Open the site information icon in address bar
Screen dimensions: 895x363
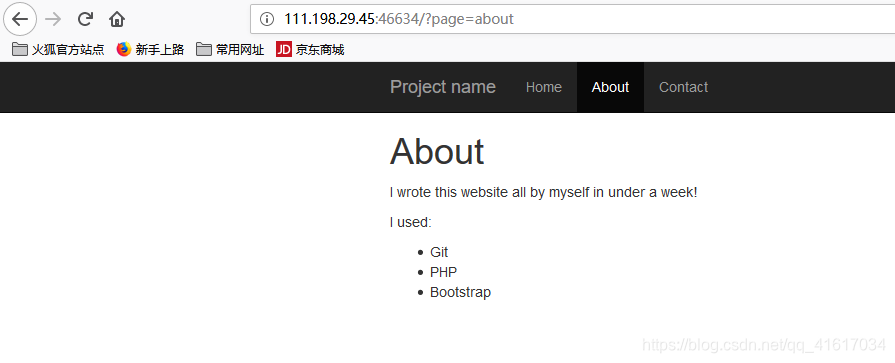click(x=267, y=19)
